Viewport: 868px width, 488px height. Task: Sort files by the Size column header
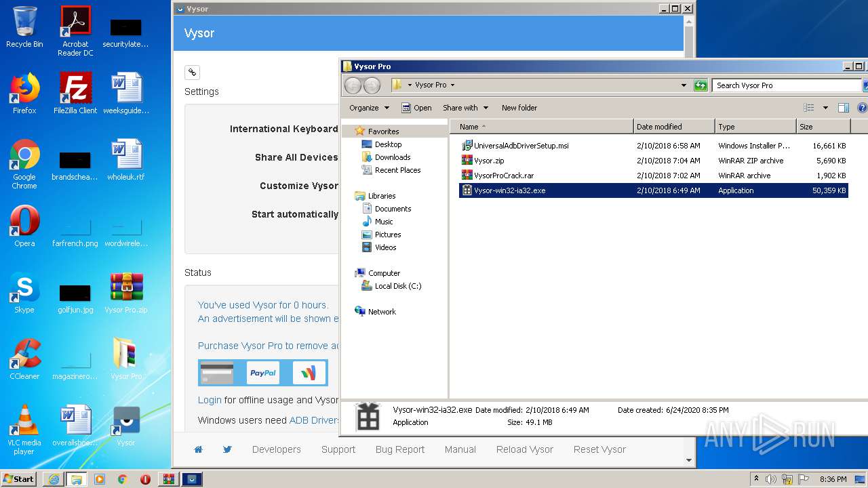(823, 127)
